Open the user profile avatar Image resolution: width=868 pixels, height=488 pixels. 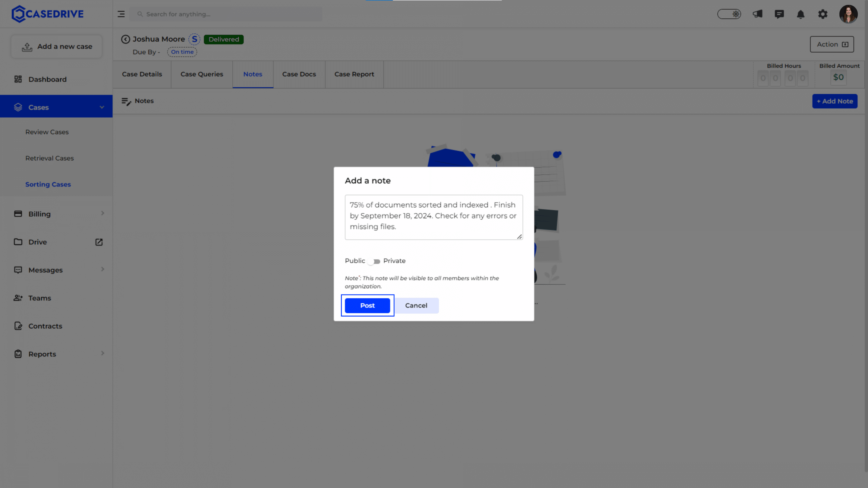tap(848, 14)
